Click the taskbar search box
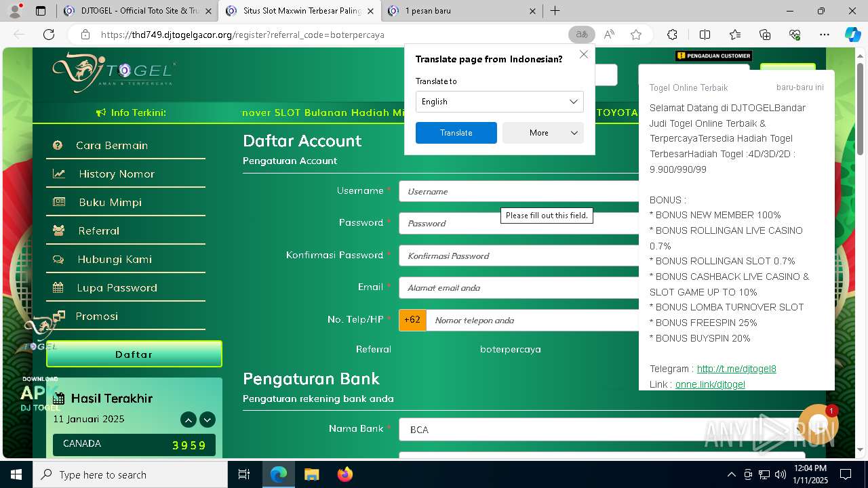 coord(130,474)
